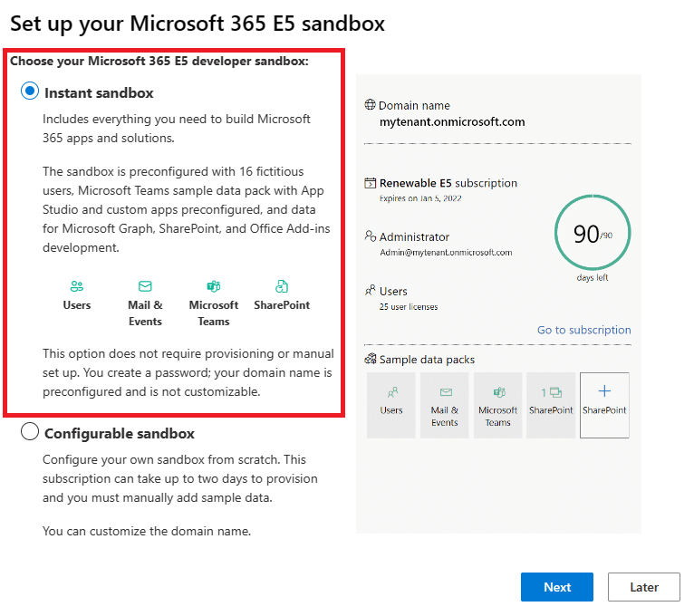Click the Sample data packs icon
This screenshot has height=616, width=694.
(370, 360)
